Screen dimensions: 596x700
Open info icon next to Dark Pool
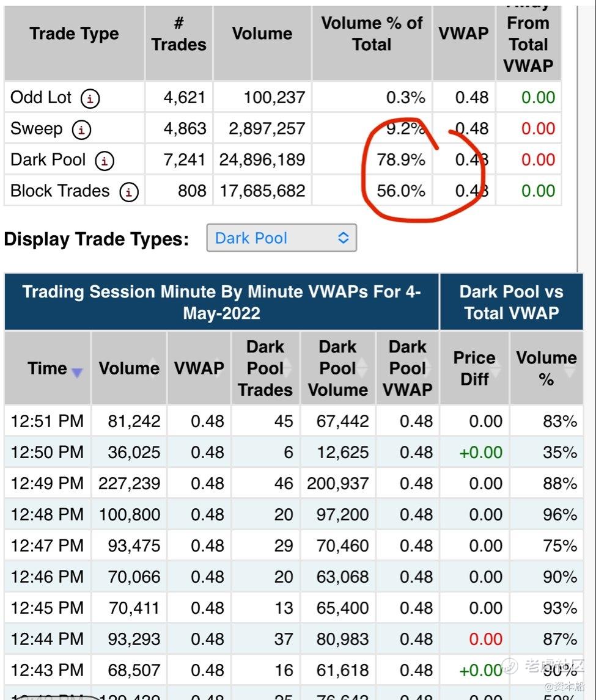[104, 161]
